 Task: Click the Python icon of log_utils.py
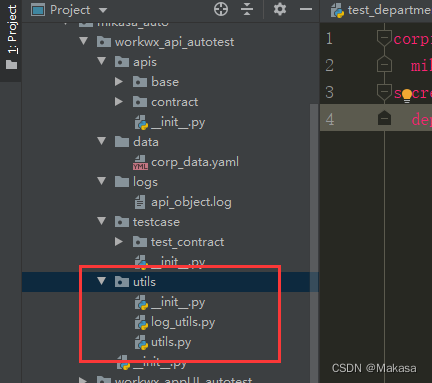[x=141, y=323]
